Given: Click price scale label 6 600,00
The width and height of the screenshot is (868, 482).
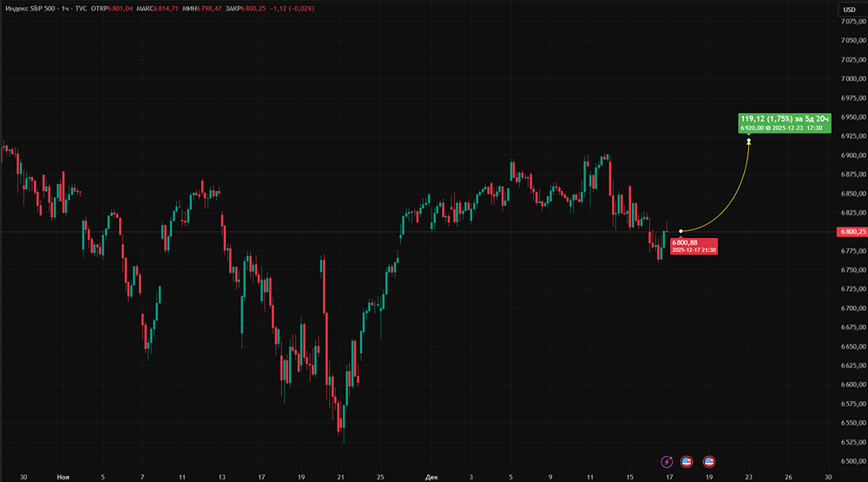Looking at the screenshot, I should coord(853,385).
